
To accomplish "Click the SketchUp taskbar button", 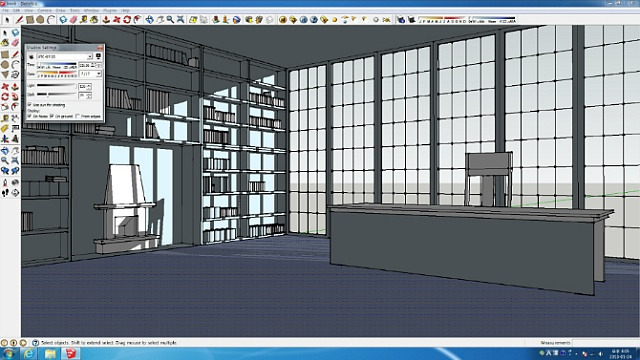I will click(71, 353).
